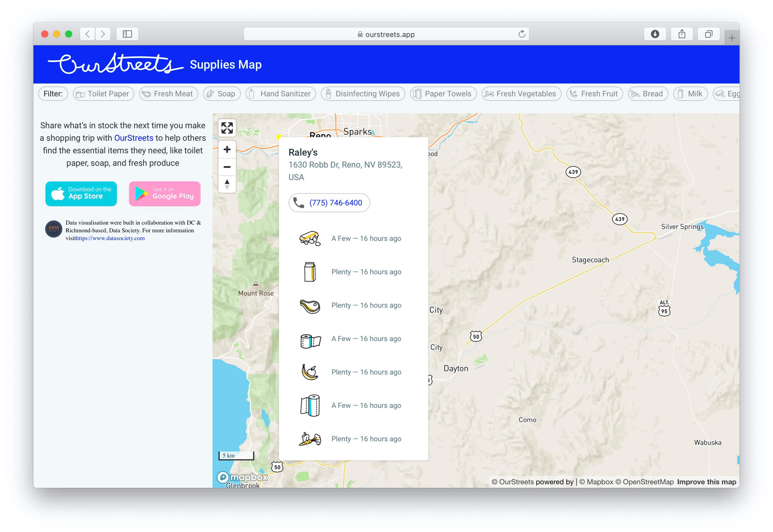Reload the page

tap(521, 34)
